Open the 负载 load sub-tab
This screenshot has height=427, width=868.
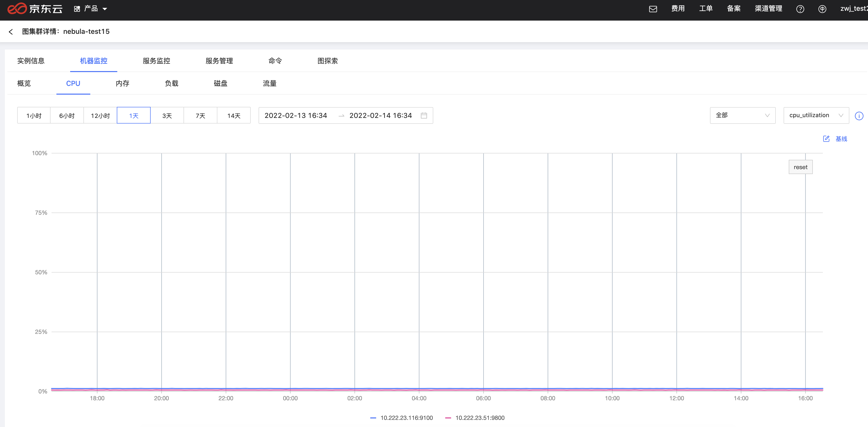coord(171,84)
